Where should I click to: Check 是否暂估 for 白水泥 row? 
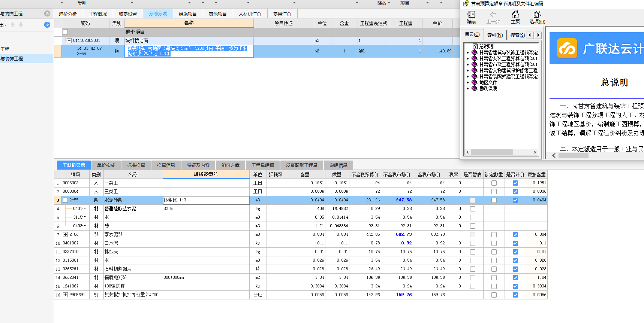coord(473,243)
